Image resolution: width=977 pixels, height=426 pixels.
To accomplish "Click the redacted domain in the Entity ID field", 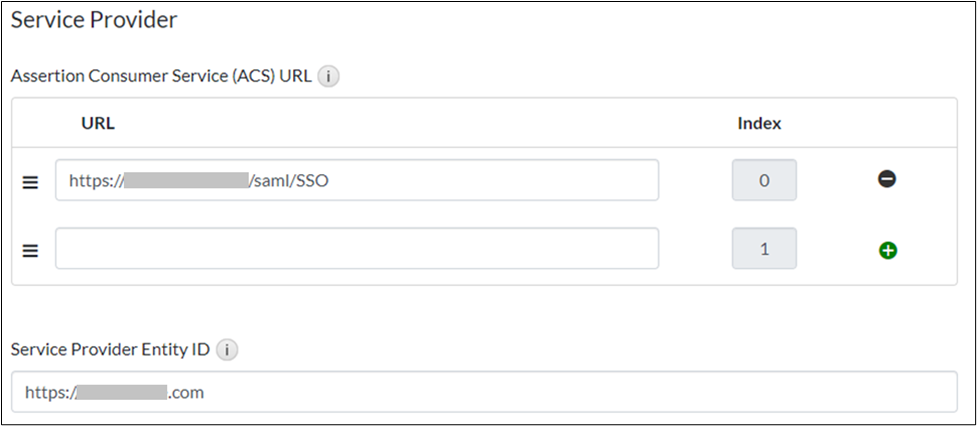I will click(121, 393).
